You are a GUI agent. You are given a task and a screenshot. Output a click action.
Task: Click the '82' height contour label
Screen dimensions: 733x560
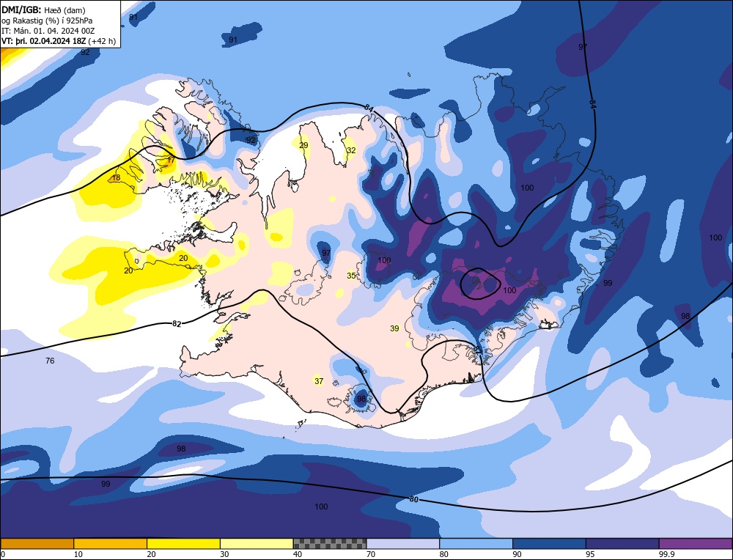click(176, 324)
